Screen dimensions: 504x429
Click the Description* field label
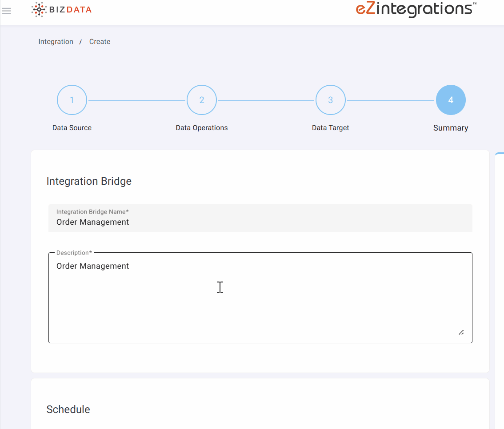point(74,253)
